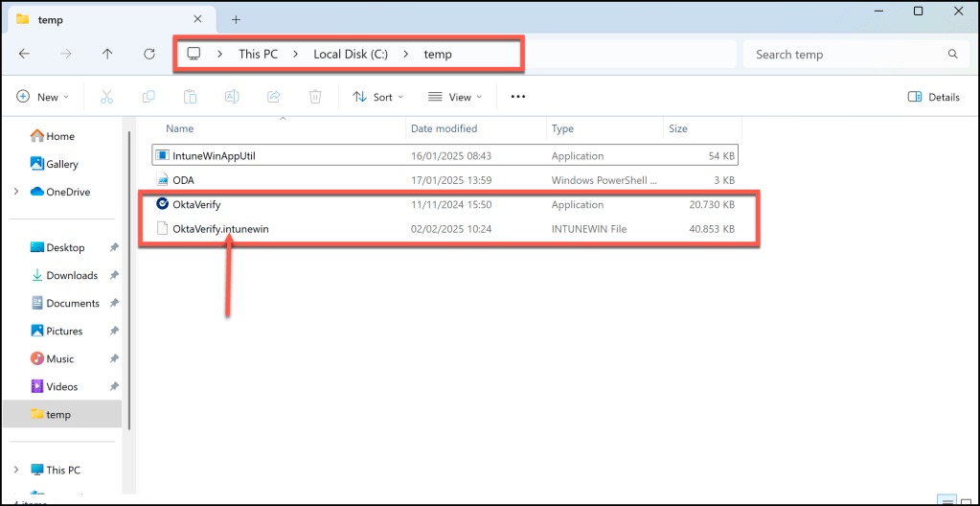The image size is (980, 506).
Task: Open Downloads in the navigation pane
Action: pos(72,275)
